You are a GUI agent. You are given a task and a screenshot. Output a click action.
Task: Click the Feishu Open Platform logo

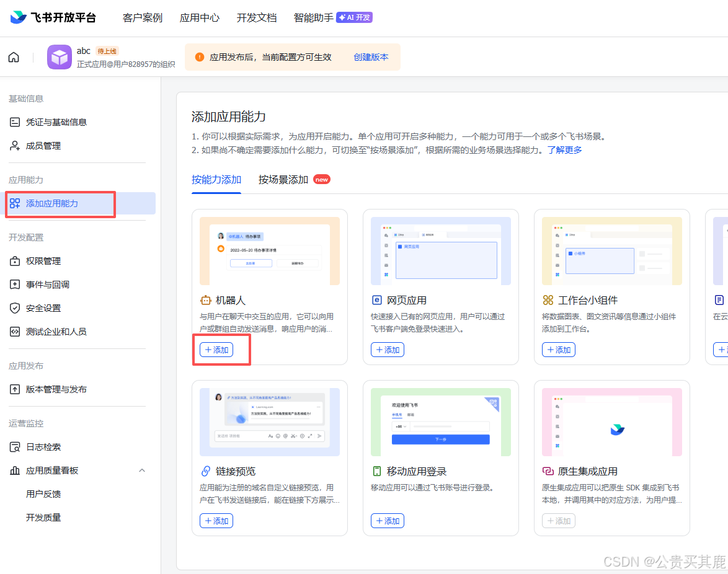click(x=53, y=17)
